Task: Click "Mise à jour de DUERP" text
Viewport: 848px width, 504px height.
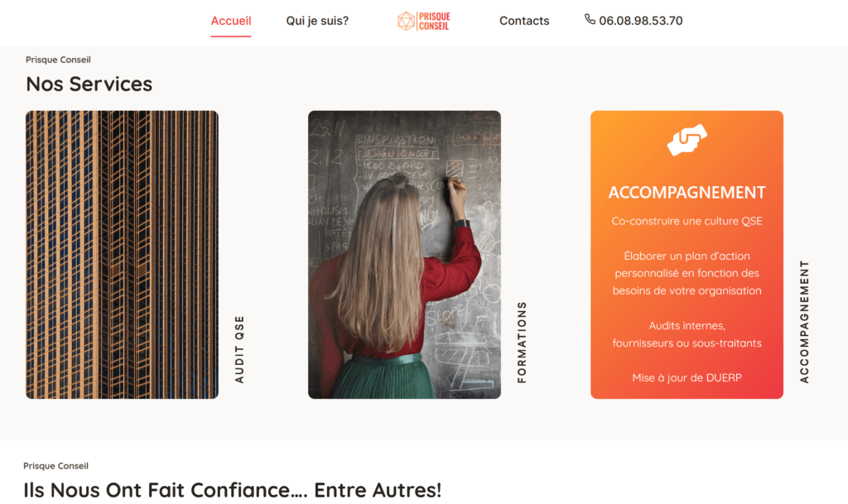Action: [687, 377]
